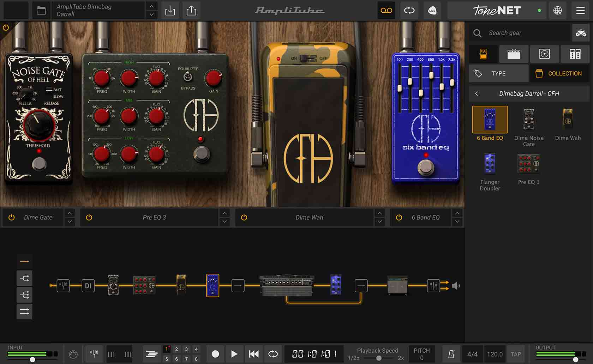Screen dimensions: 593x364
Task: Select the cabinet in signal chain
Action: tap(397, 285)
